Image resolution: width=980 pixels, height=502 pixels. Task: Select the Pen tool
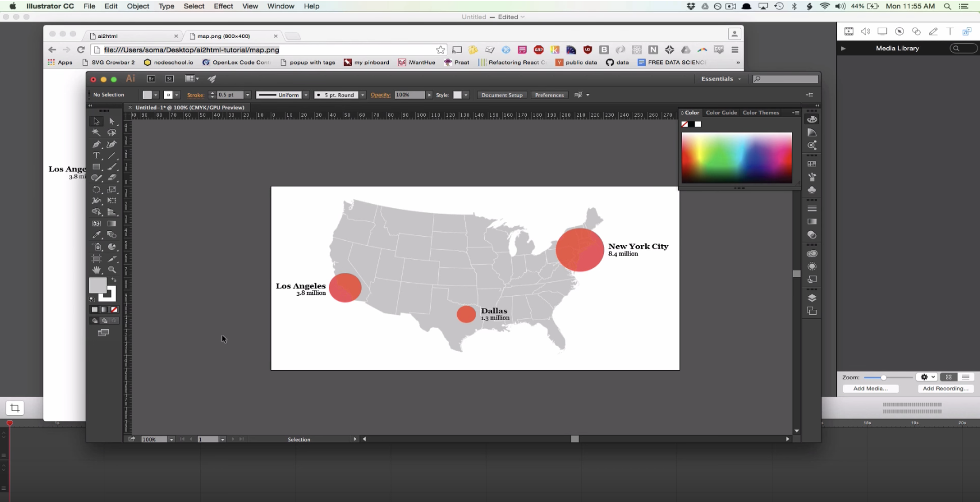pos(96,144)
